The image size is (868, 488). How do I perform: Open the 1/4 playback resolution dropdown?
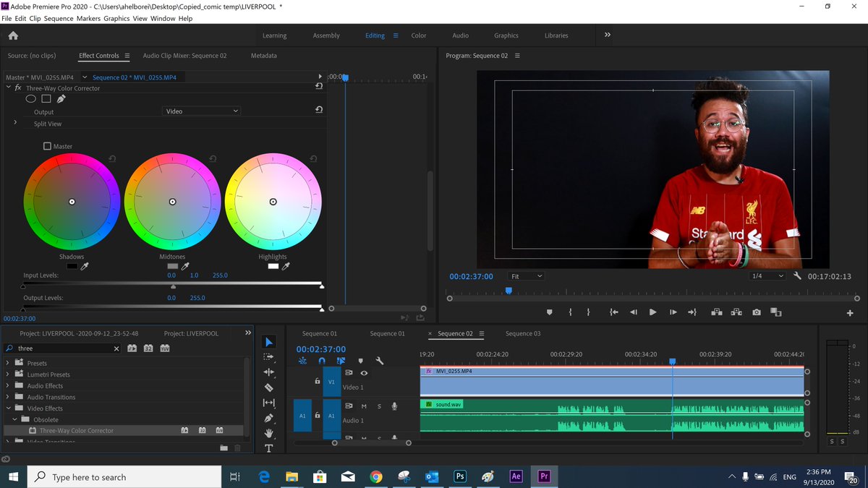click(767, 276)
